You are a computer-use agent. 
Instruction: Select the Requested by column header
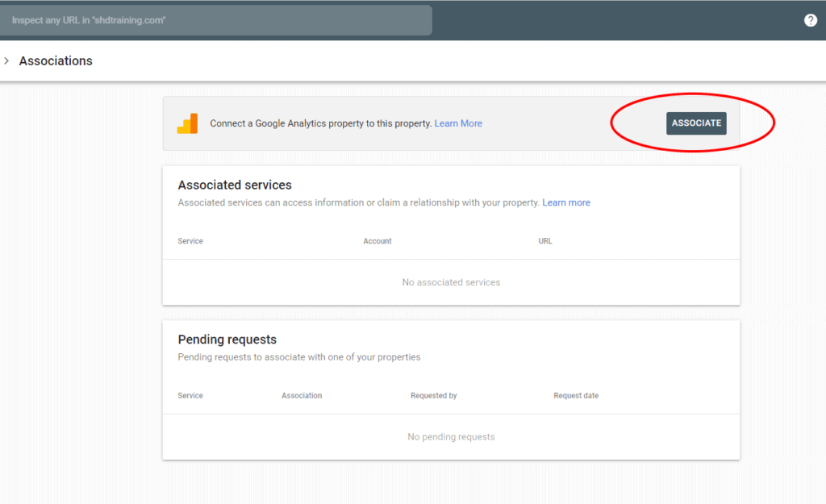coord(433,396)
